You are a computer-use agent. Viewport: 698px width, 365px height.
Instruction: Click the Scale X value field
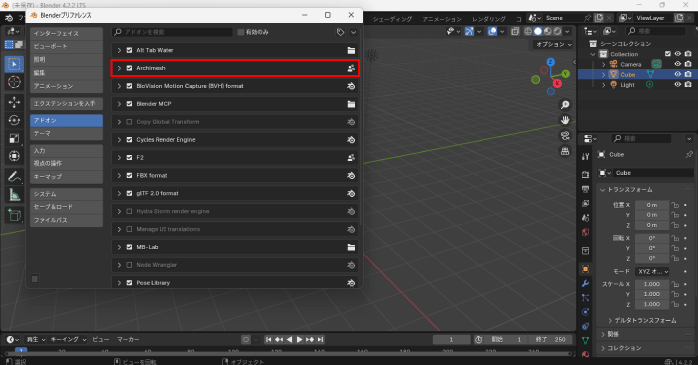point(652,284)
